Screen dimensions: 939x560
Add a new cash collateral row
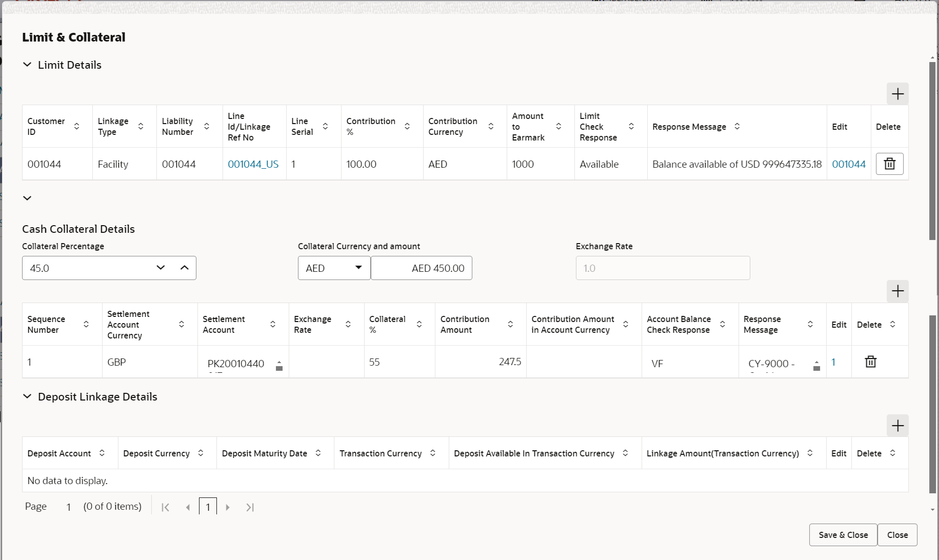897,291
